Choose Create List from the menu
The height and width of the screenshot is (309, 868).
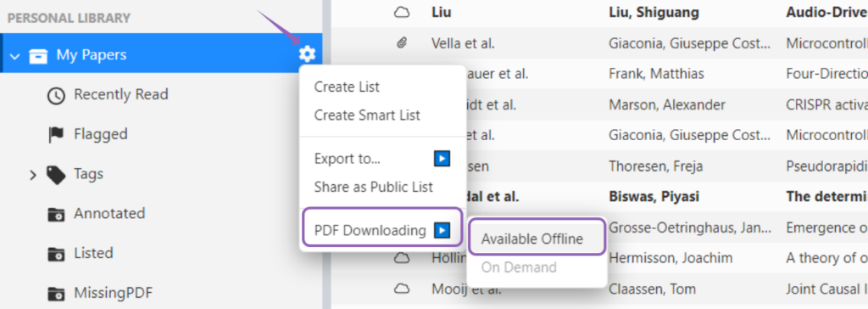(x=347, y=87)
